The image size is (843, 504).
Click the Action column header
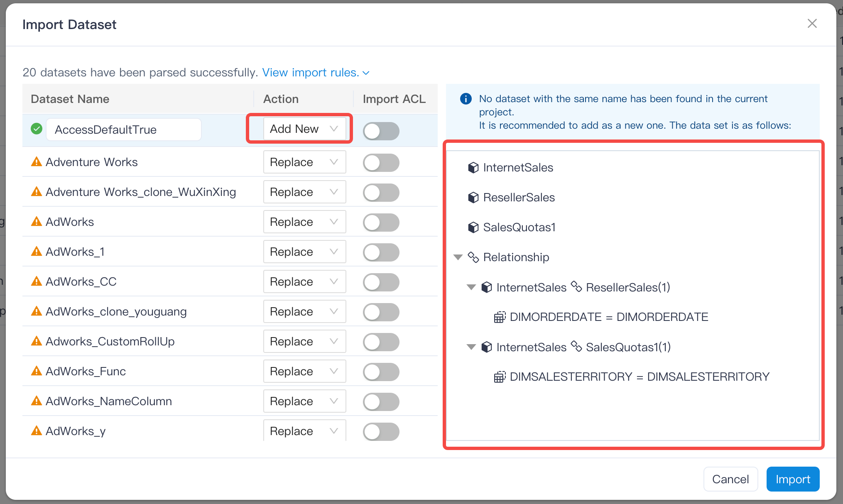pyautogui.click(x=281, y=99)
